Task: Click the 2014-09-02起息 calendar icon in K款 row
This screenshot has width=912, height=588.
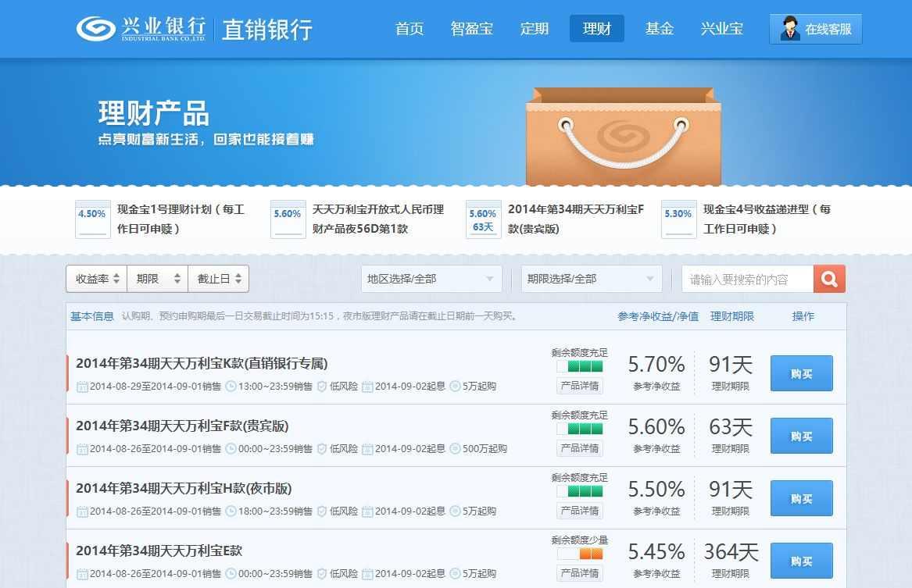Action: [x=367, y=387]
